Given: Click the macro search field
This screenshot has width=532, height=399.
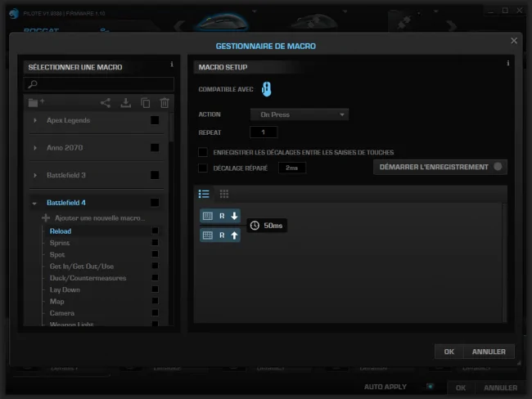Looking at the screenshot, I should pos(99,84).
